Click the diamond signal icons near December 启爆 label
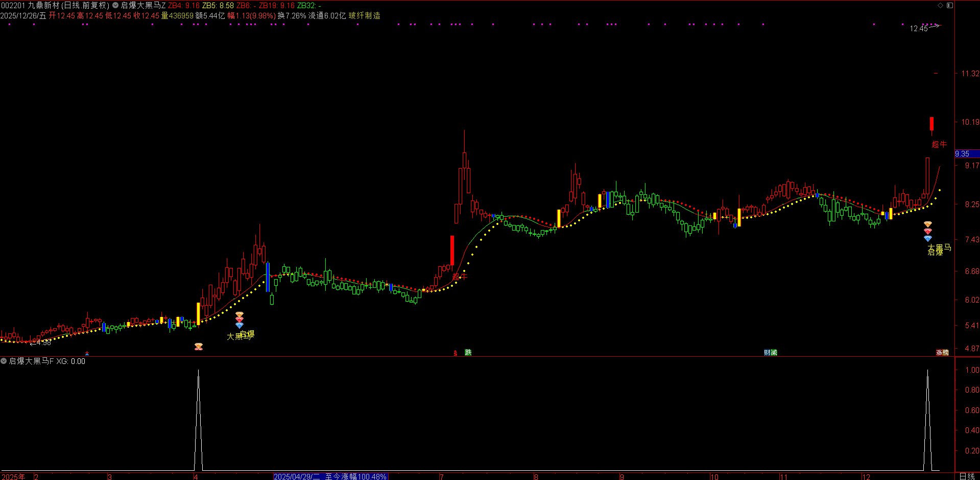This screenshot has width=980, height=480. click(928, 232)
